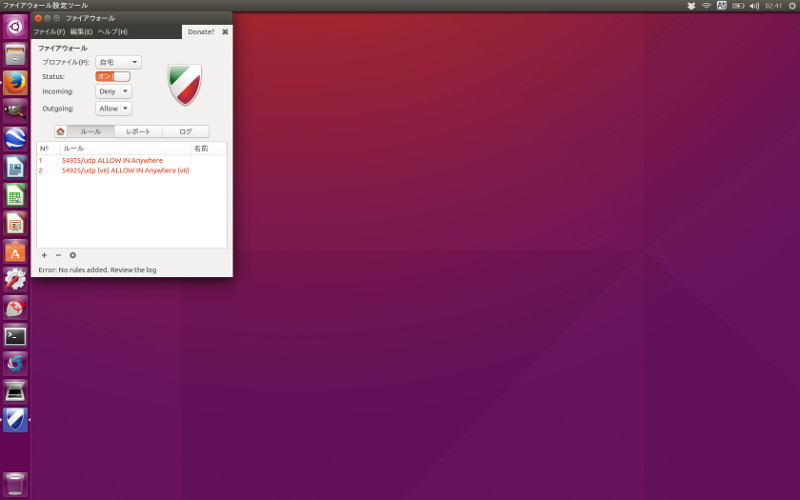Open LibreOffice Calc from launcher
800x500 pixels.
[15, 195]
